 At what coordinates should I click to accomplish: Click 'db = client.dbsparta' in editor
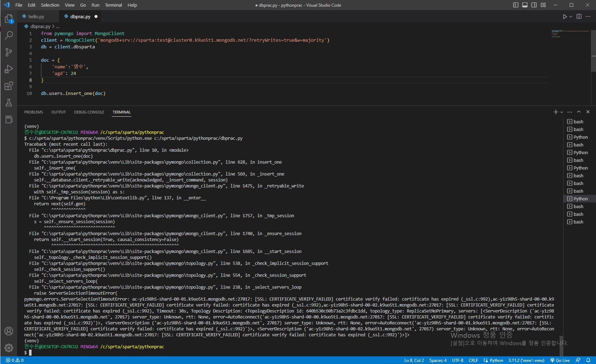click(x=68, y=47)
